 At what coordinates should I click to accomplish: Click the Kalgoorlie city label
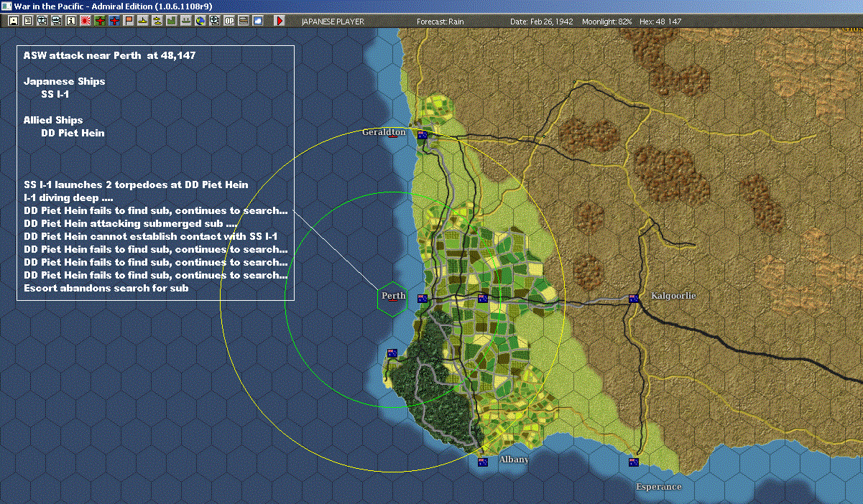(673, 296)
